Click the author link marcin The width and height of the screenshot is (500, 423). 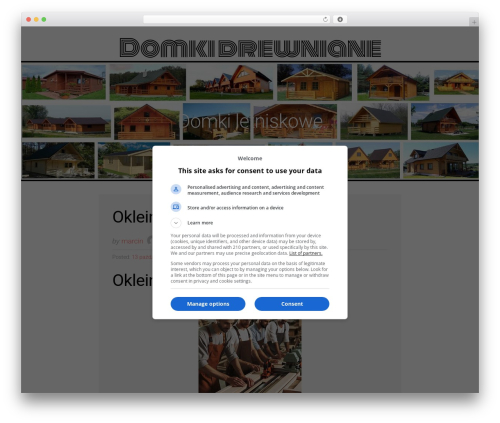(x=132, y=241)
